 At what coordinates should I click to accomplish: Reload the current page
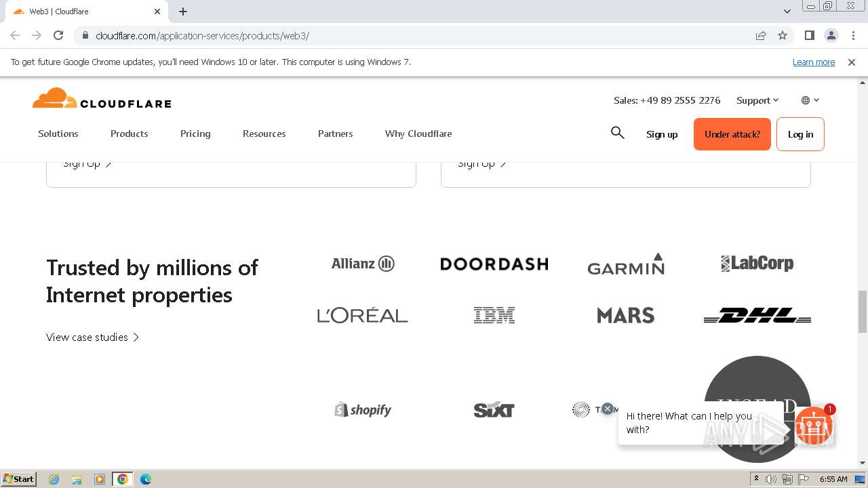(58, 35)
